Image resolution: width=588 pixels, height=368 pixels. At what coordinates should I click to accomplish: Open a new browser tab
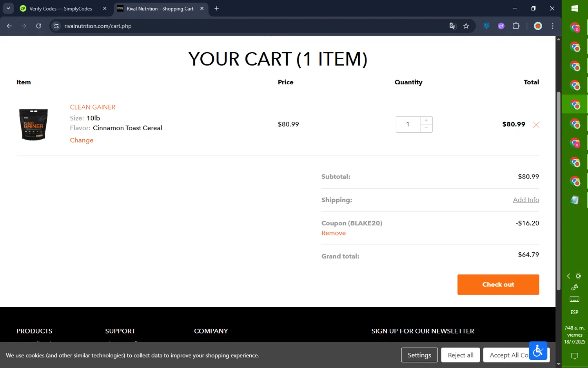coord(216,8)
